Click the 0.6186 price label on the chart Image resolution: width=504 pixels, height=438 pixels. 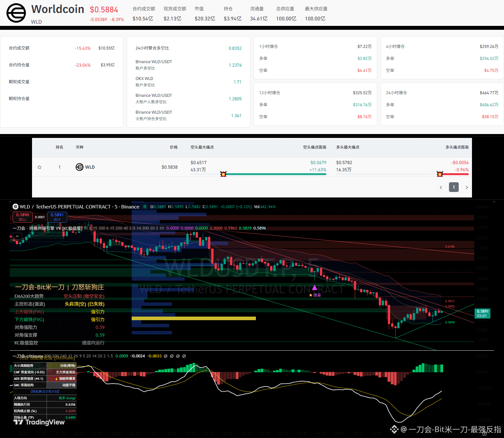tap(450, 247)
